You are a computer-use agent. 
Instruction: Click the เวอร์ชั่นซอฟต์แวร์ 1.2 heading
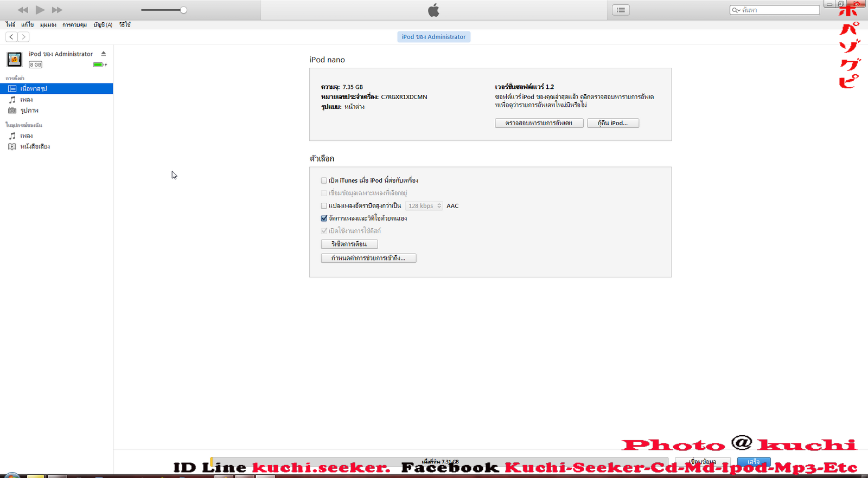pyautogui.click(x=525, y=87)
